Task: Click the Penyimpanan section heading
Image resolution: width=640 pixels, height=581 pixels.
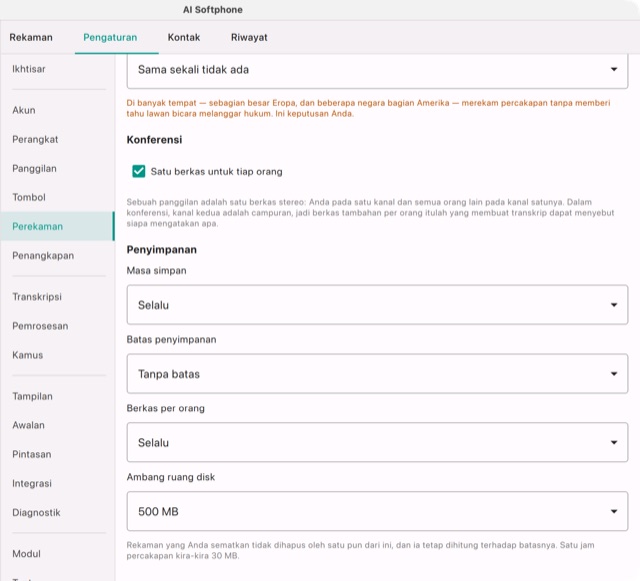Action: tap(162, 250)
